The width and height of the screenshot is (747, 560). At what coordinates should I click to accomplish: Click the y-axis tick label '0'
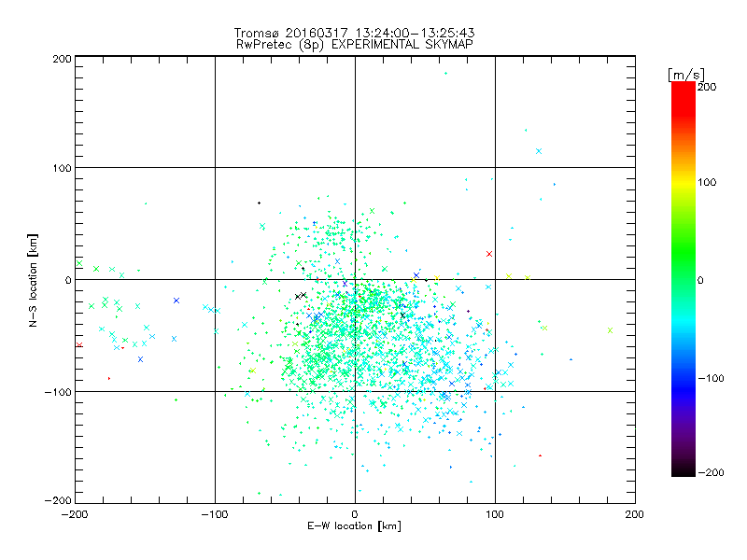click(68, 280)
